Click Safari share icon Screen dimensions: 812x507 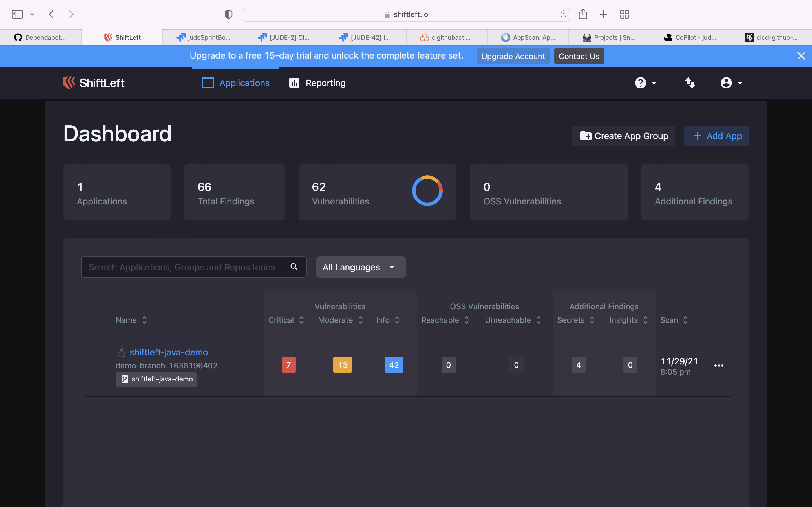583,14
